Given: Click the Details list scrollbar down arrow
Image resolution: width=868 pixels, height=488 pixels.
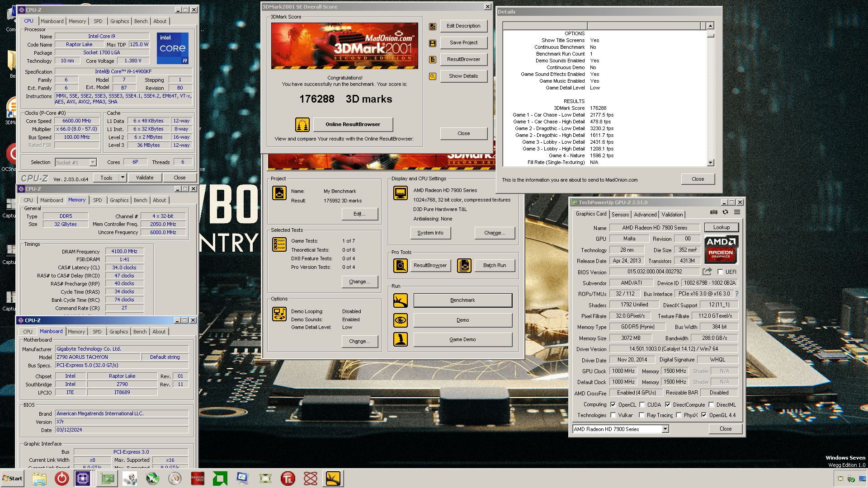Looking at the screenshot, I should pos(710,163).
